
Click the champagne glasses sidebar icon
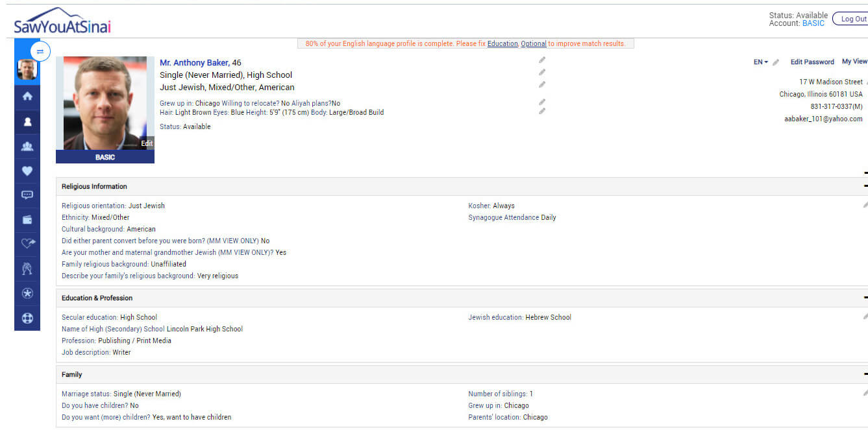(27, 268)
